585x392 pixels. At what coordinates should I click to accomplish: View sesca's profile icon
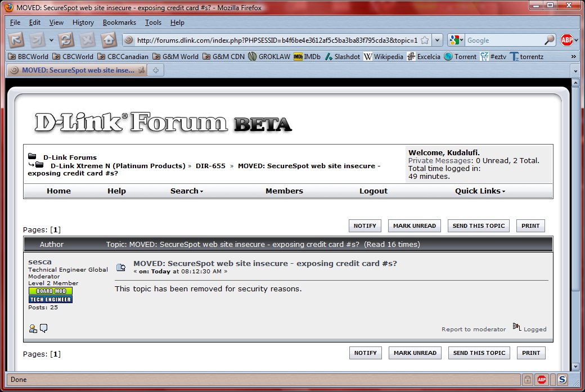click(33, 328)
